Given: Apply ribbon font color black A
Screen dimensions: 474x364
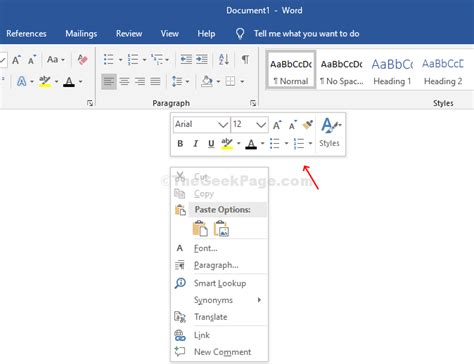Looking at the screenshot, I should tap(69, 81).
